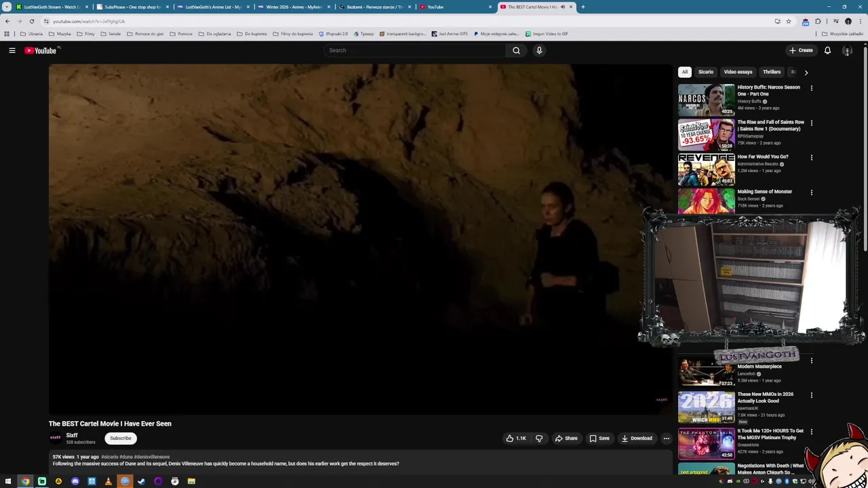Select the Video essays filter chip

738,72
